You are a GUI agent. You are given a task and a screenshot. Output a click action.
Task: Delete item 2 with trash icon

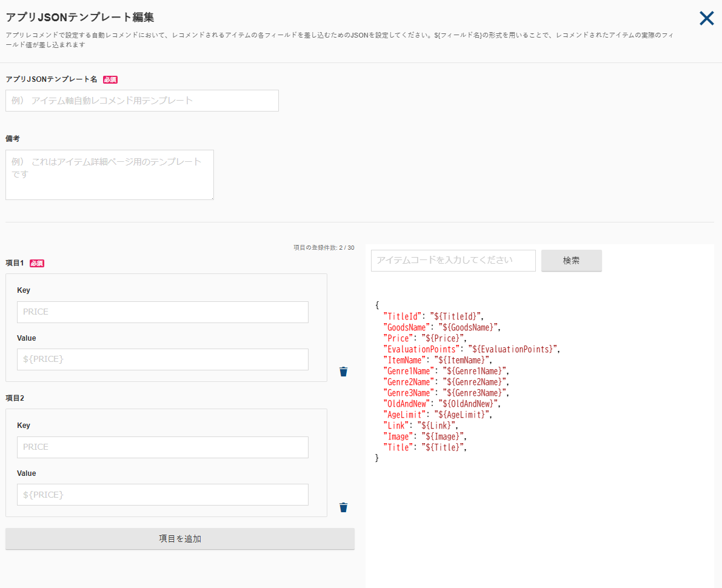coord(344,507)
